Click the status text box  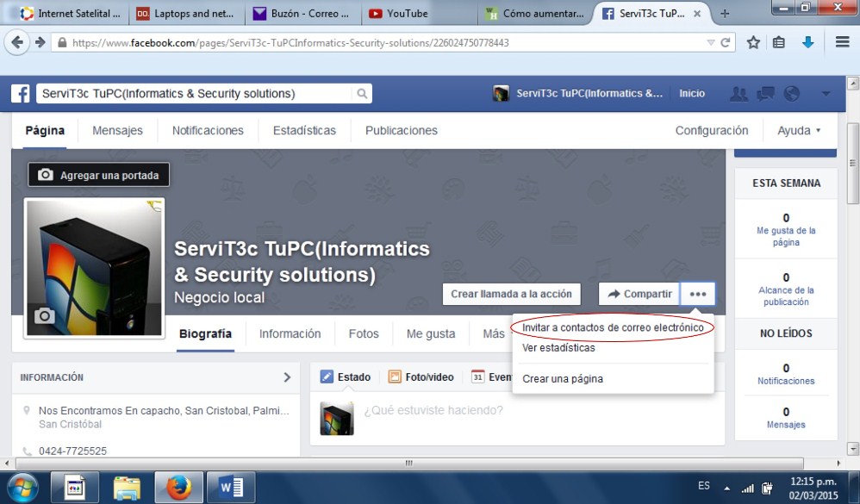point(540,419)
